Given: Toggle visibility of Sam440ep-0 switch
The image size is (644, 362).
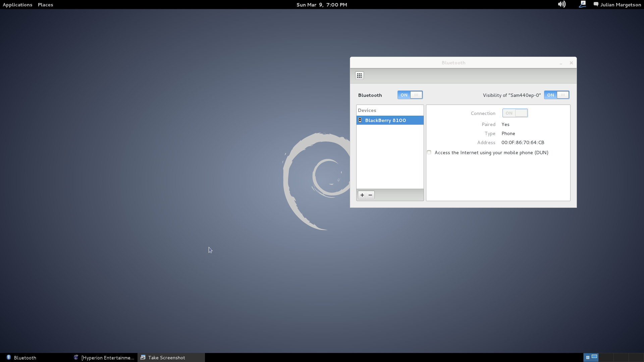Looking at the screenshot, I should 556,95.
